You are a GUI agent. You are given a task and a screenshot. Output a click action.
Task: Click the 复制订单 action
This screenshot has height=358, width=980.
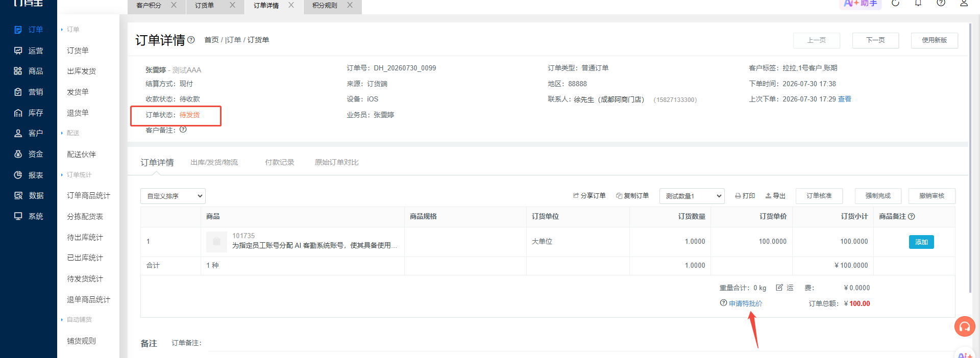632,196
